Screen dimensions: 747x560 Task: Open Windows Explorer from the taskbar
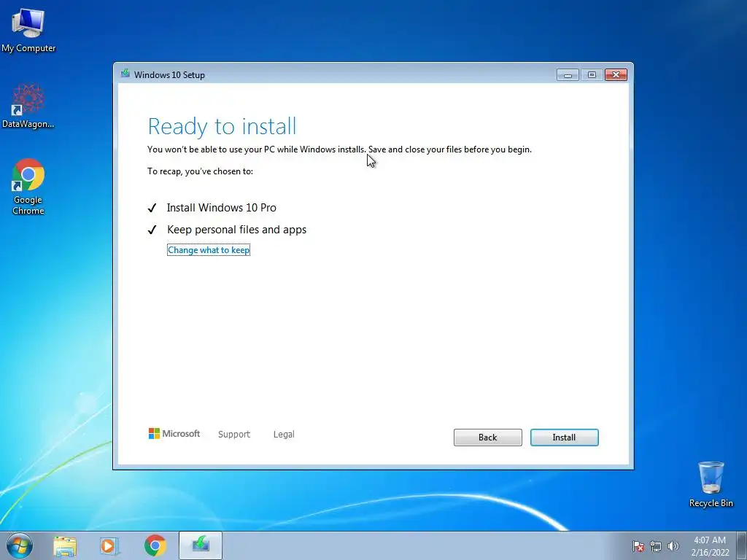click(65, 545)
